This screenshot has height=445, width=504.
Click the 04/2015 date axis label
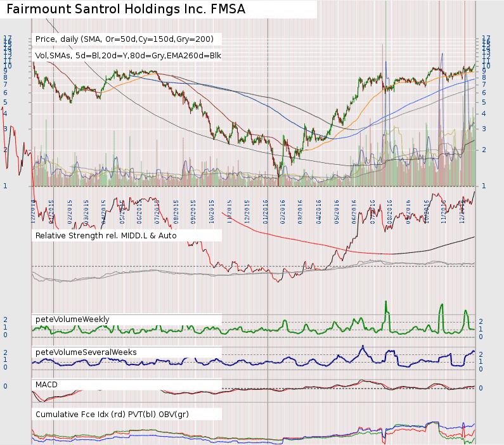(103, 212)
